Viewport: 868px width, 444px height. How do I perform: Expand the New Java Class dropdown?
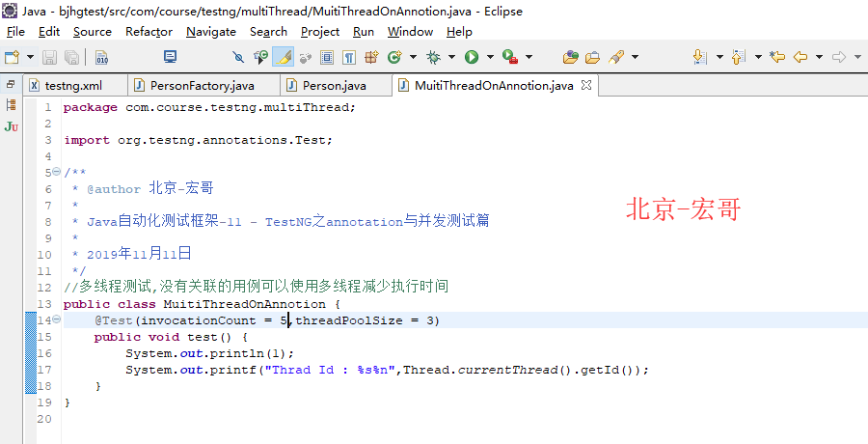click(413, 57)
